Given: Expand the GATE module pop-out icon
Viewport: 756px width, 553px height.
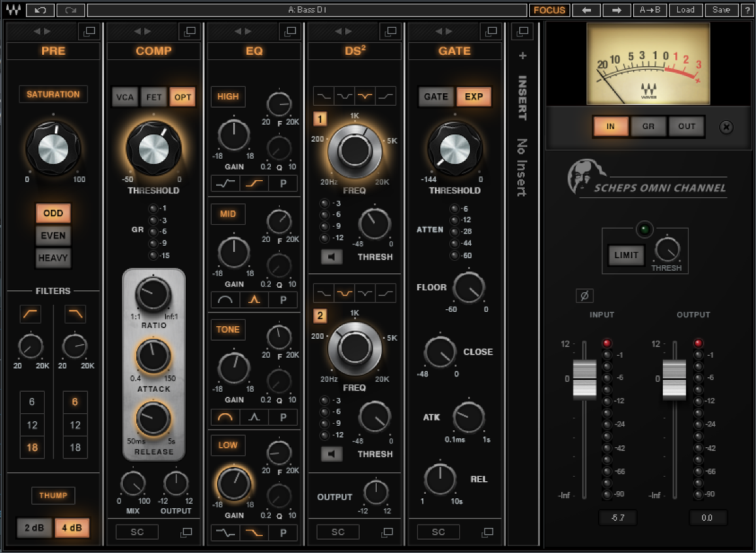Looking at the screenshot, I should tap(490, 31).
